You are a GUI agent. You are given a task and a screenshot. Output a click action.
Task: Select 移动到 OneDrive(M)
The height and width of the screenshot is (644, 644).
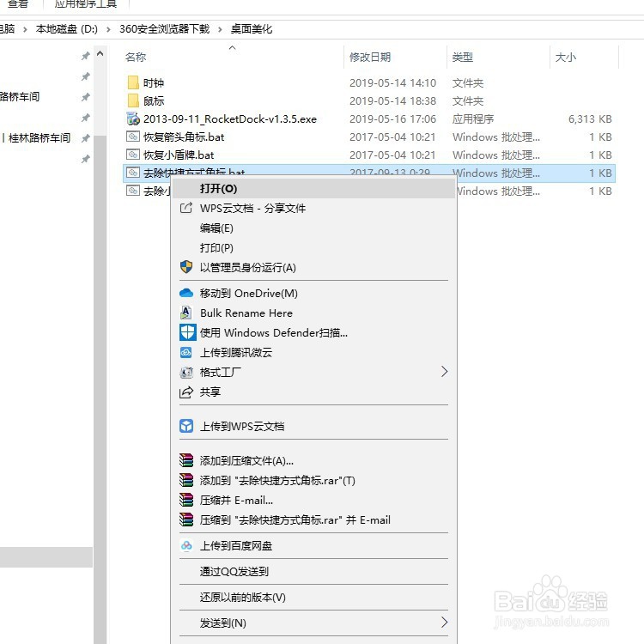click(313, 294)
